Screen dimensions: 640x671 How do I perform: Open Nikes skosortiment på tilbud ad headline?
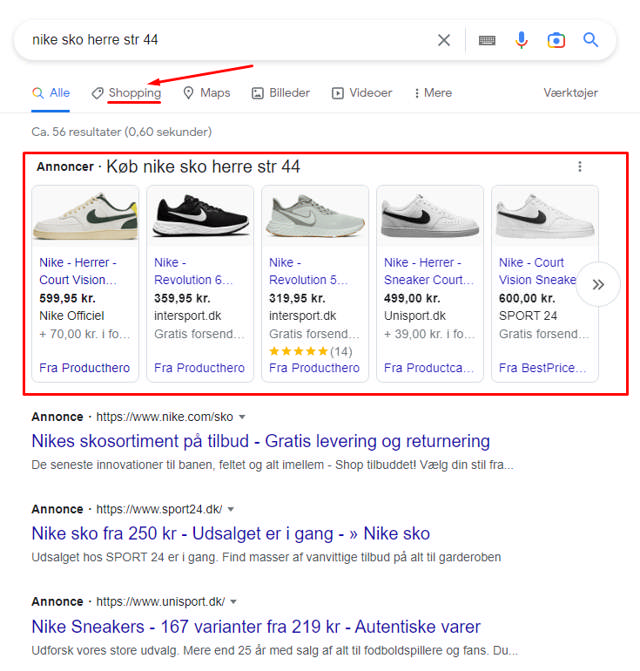pyautogui.click(x=261, y=441)
